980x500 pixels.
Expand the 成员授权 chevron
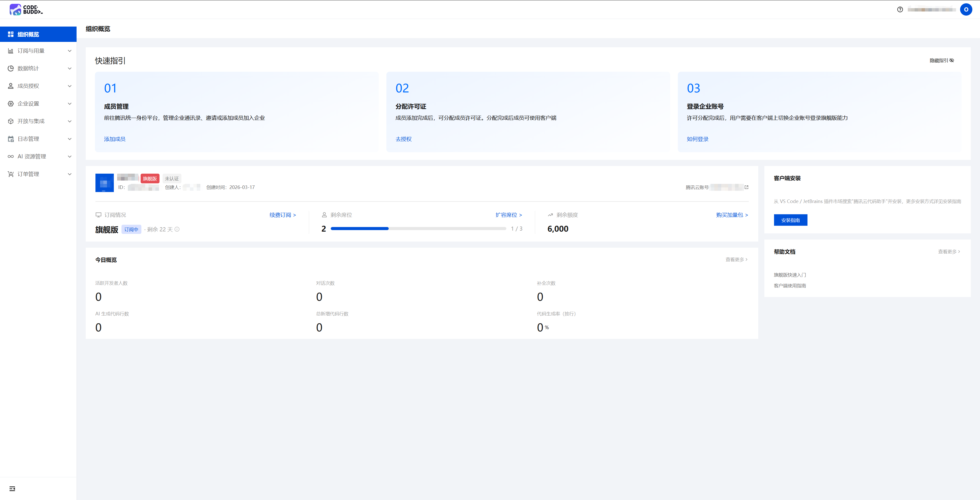[x=70, y=86]
